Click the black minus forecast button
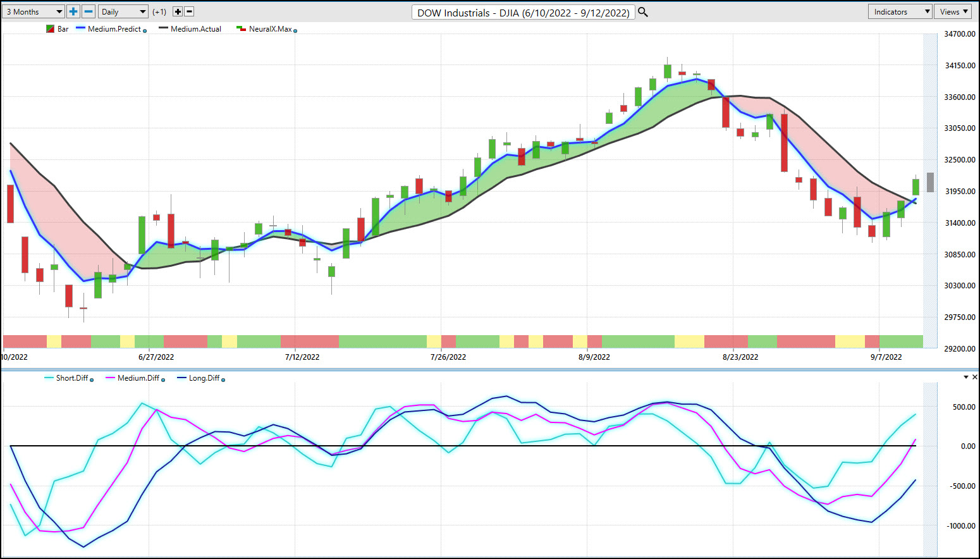 [x=189, y=11]
